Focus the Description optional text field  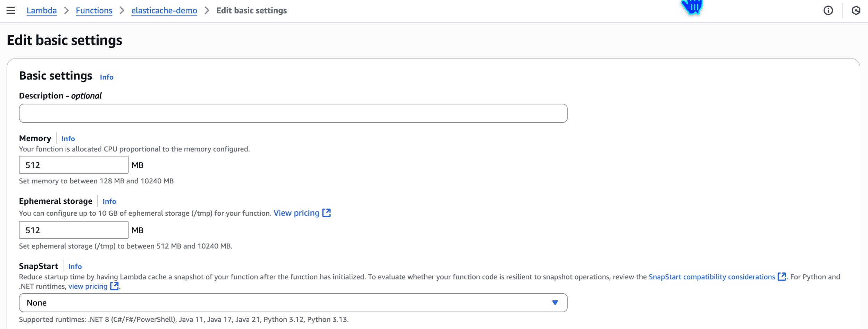[293, 113]
